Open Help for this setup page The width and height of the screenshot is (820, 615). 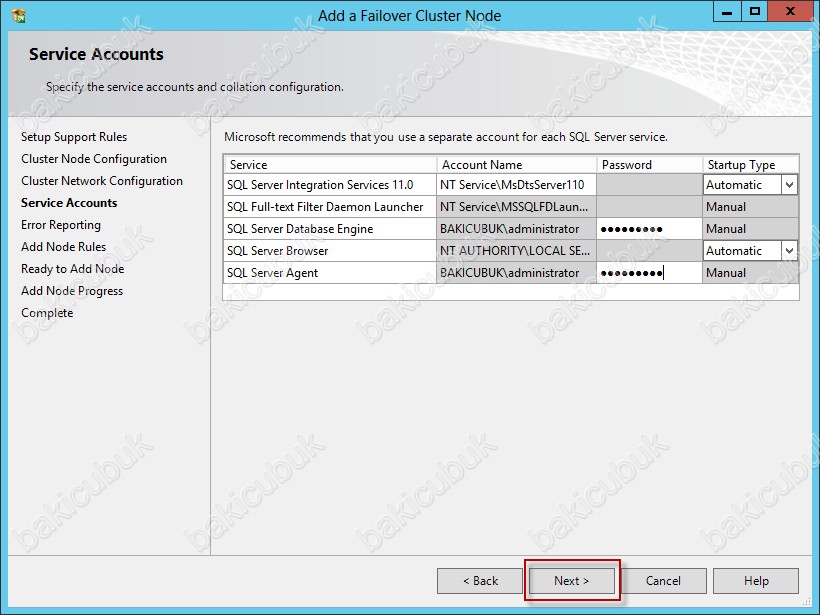(756, 580)
